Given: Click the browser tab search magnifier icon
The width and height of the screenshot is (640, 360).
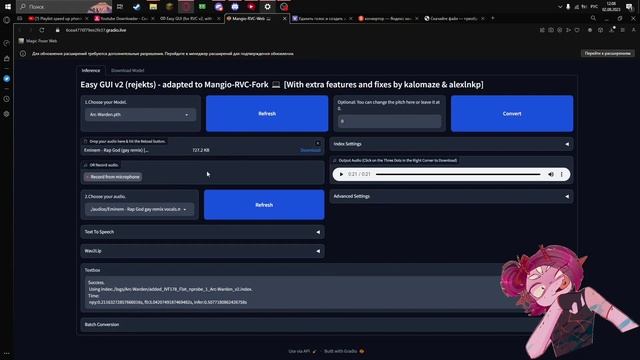Looking at the screenshot, I should [593, 18].
